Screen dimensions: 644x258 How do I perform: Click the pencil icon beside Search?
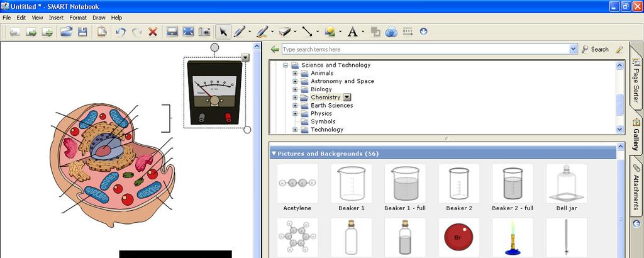click(x=619, y=49)
